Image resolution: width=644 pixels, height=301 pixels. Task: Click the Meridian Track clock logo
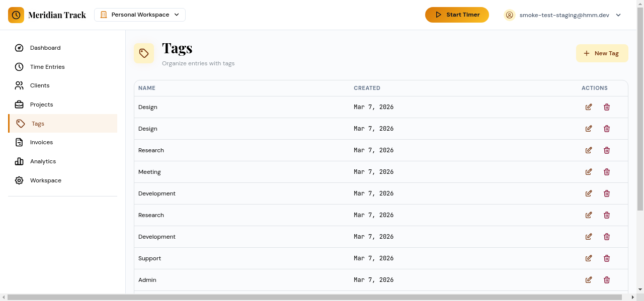[x=16, y=15]
